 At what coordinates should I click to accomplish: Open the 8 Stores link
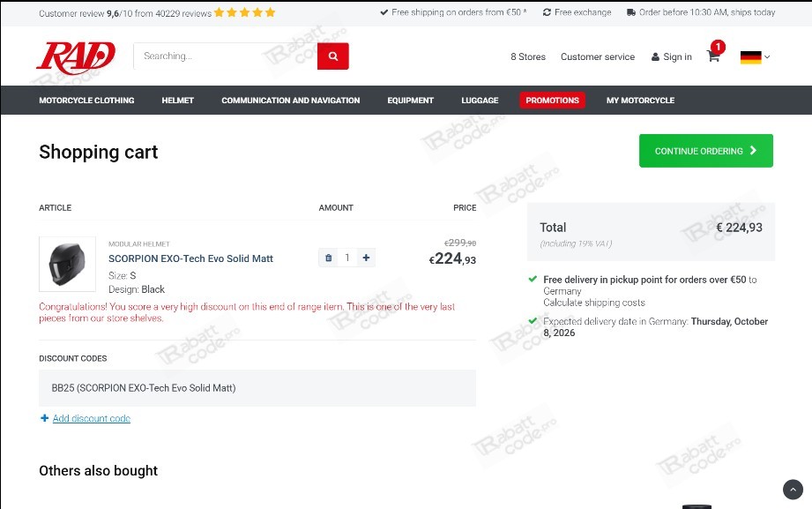(x=528, y=57)
